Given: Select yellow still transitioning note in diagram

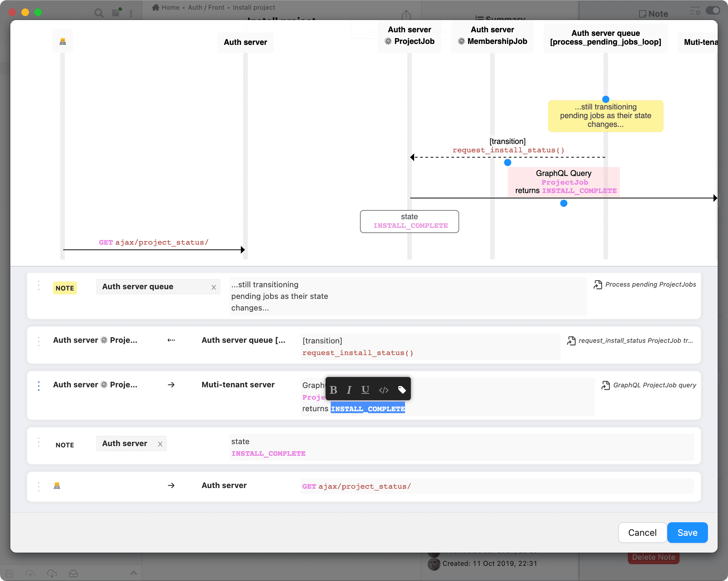Looking at the screenshot, I should 605,116.
